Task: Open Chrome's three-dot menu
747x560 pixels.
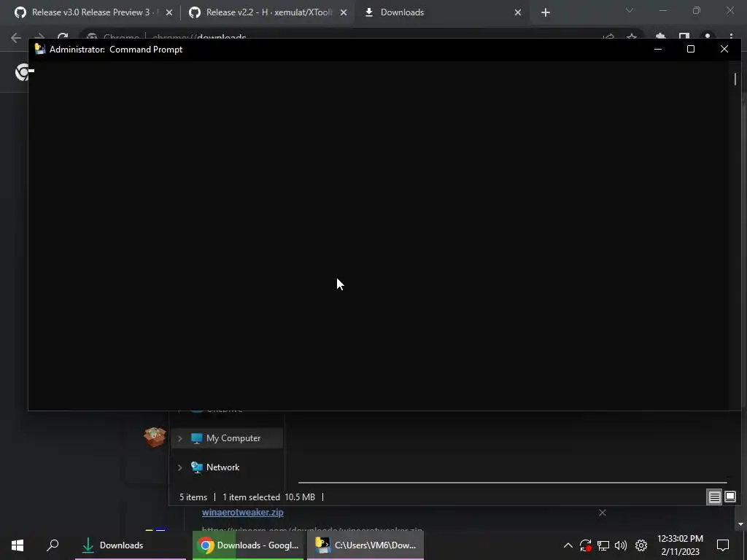Action: (731, 37)
